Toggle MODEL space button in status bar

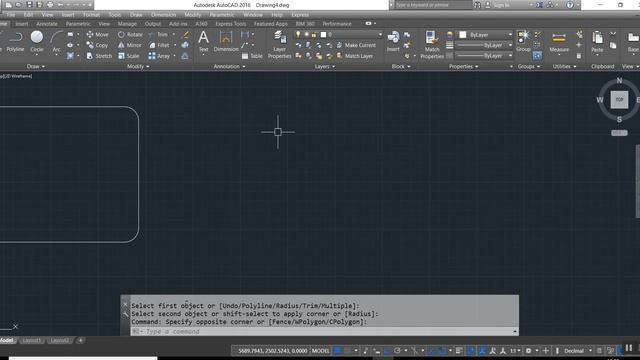321,351
